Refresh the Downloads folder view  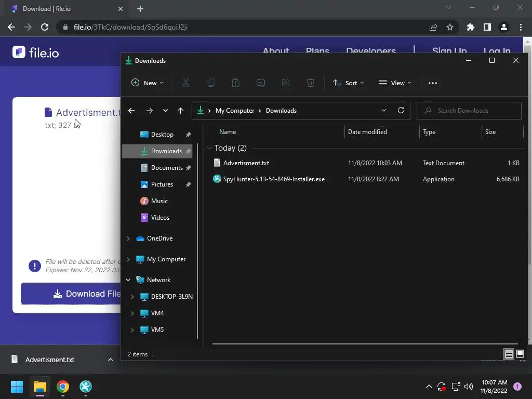tap(401, 110)
